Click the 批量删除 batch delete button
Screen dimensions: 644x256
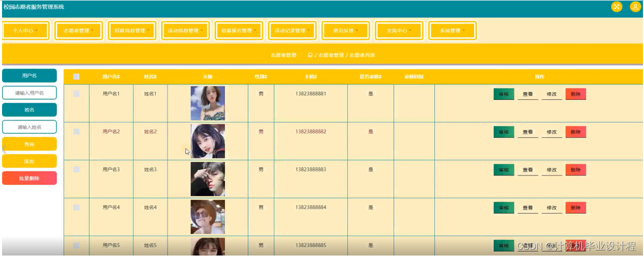click(29, 178)
